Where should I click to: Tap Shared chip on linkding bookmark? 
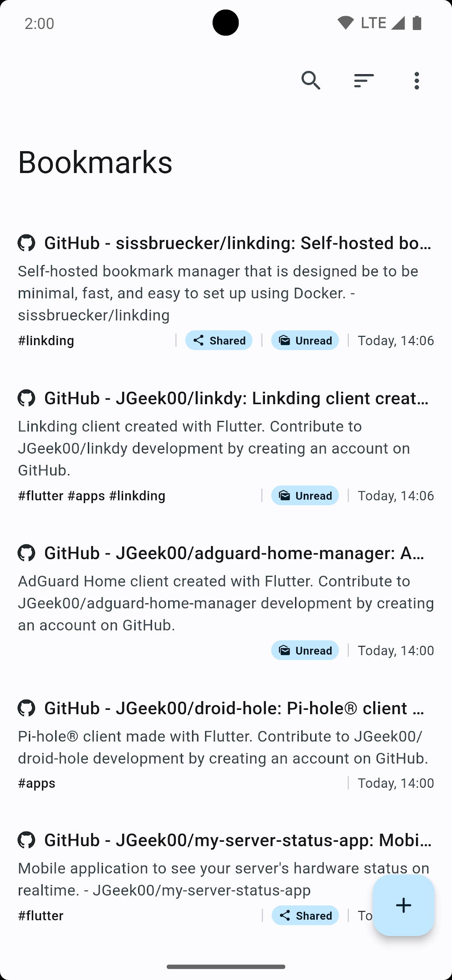click(x=219, y=340)
